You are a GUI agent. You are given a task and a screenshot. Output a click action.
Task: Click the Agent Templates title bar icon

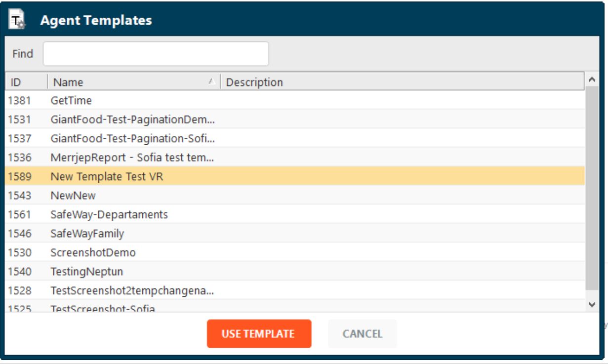click(18, 20)
